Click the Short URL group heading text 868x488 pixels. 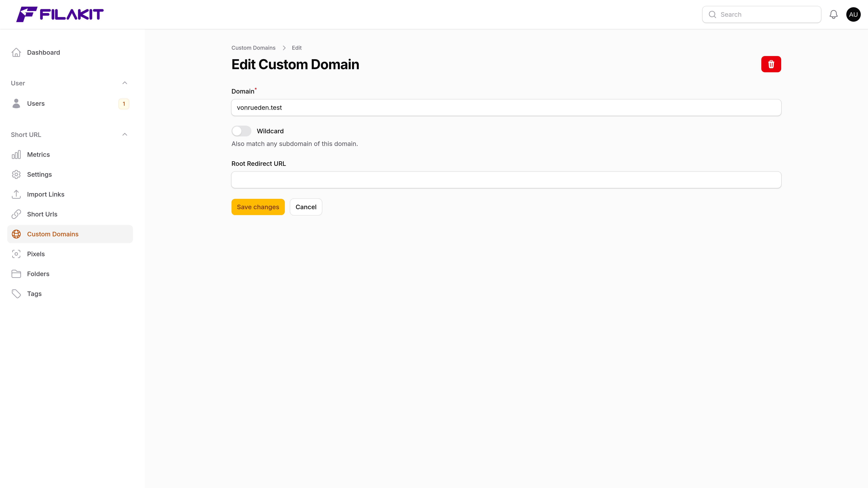(x=26, y=135)
